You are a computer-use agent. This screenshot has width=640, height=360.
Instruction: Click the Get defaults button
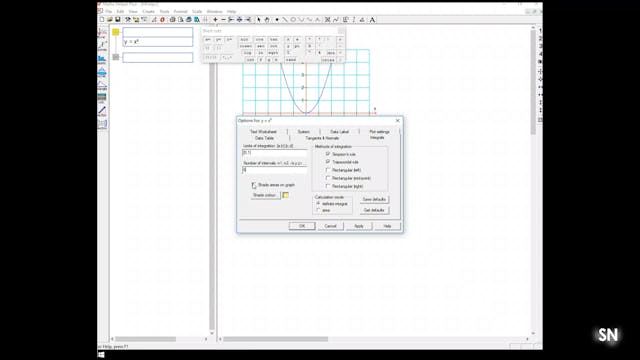point(374,210)
